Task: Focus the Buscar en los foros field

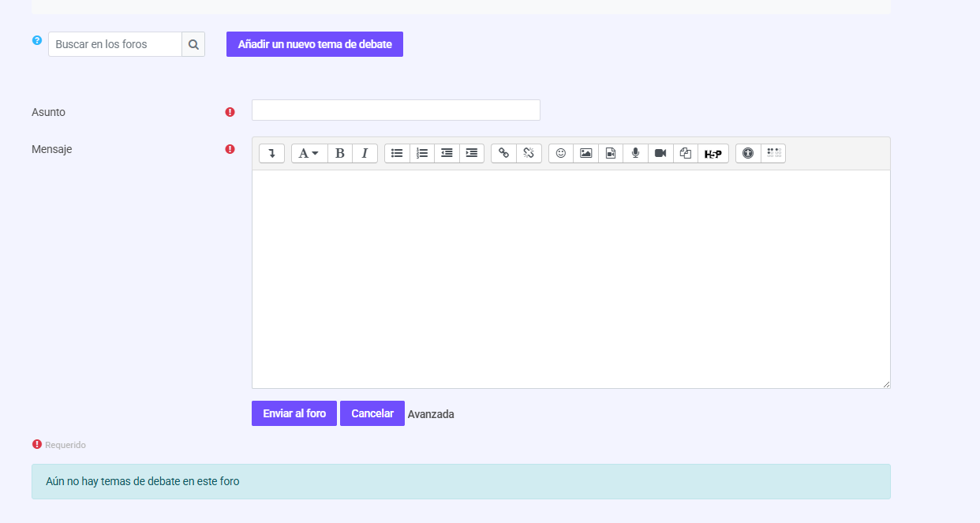Action: tap(115, 44)
